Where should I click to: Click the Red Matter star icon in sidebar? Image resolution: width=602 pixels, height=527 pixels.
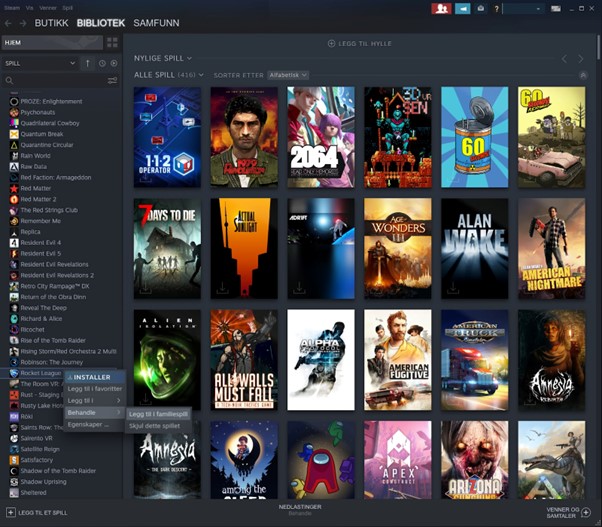point(14,188)
